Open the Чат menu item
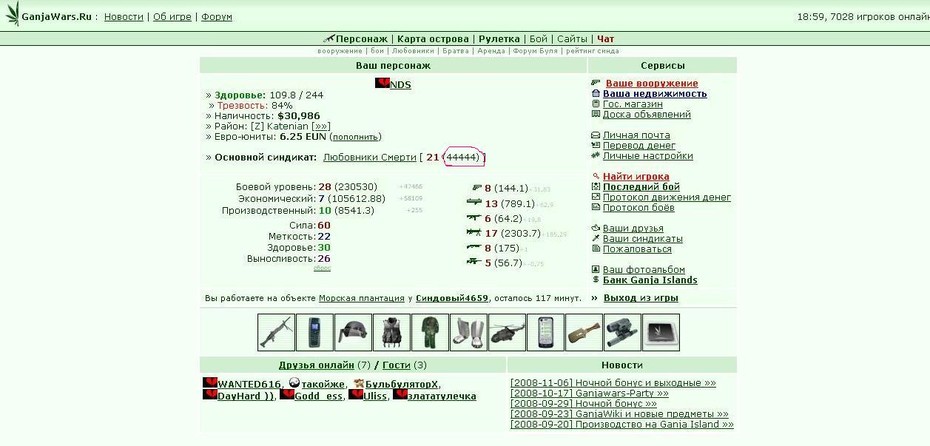This screenshot has width=930, height=446. 606,39
